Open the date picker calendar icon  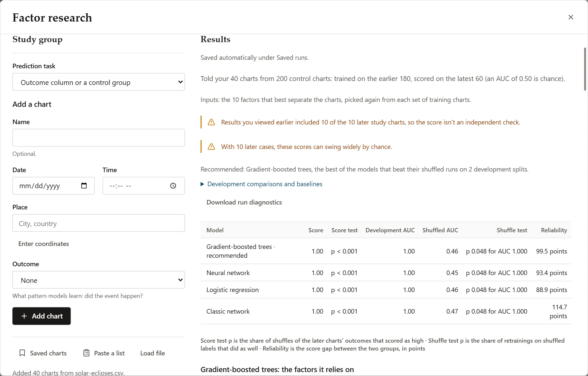tap(84, 186)
